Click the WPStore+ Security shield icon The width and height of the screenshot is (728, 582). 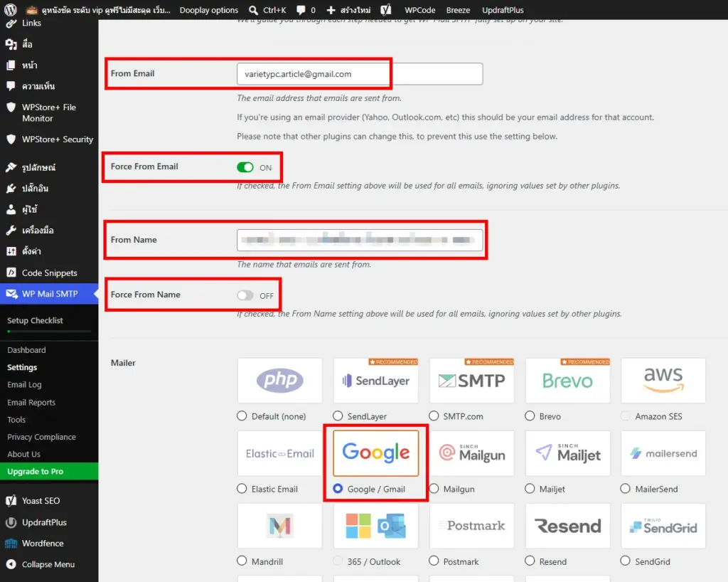(11, 139)
